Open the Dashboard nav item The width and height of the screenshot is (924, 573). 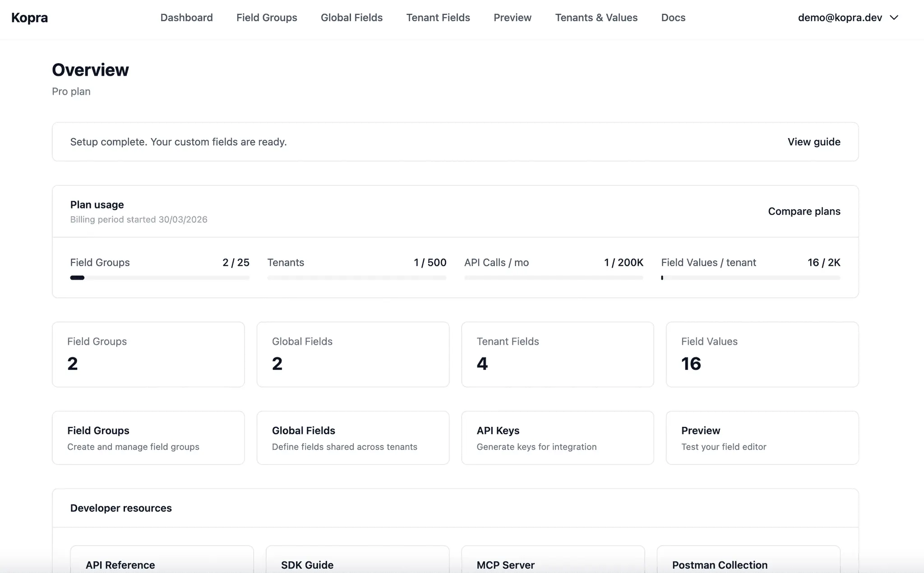coord(186,18)
